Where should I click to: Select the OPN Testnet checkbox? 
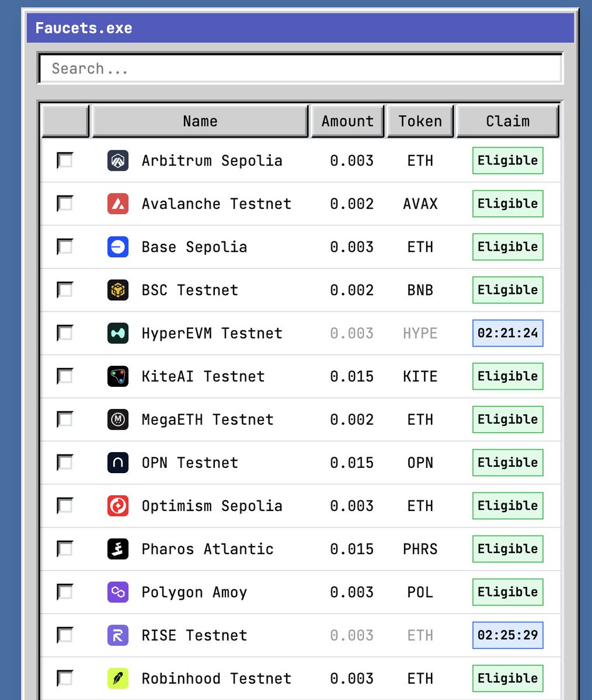tap(65, 463)
